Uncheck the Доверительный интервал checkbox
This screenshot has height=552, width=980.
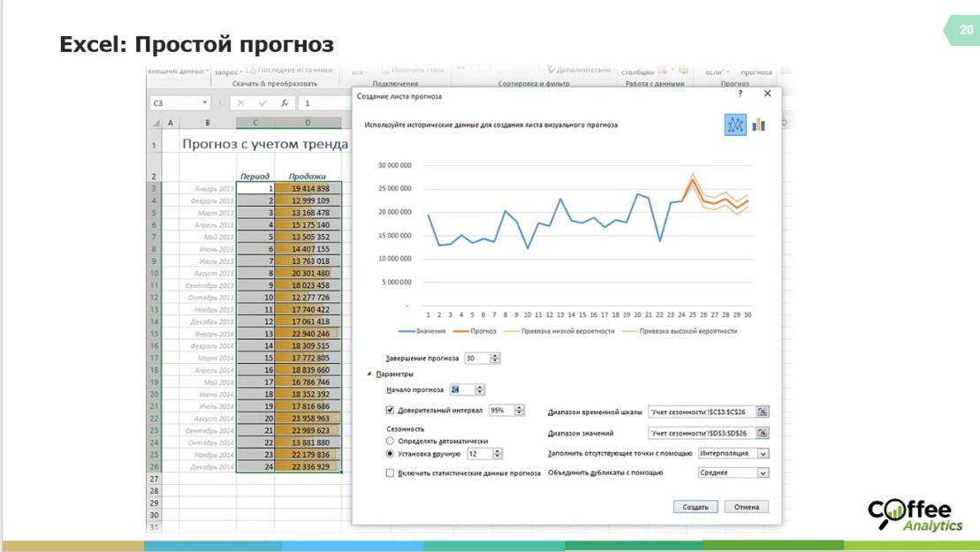point(389,411)
